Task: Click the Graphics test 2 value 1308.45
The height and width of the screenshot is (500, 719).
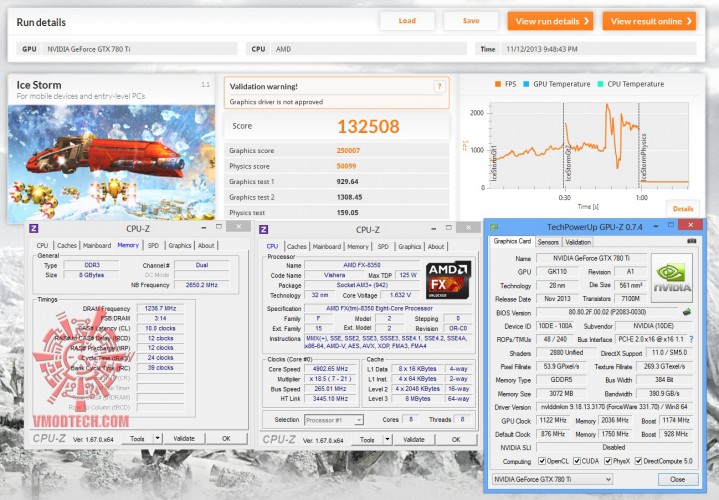Action: click(x=349, y=197)
